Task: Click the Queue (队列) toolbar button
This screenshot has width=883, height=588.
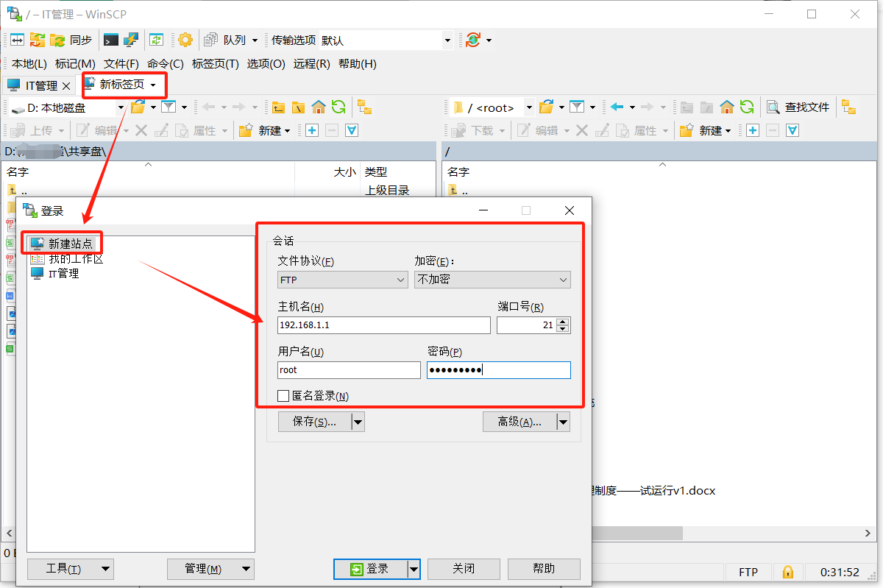Action: point(227,40)
